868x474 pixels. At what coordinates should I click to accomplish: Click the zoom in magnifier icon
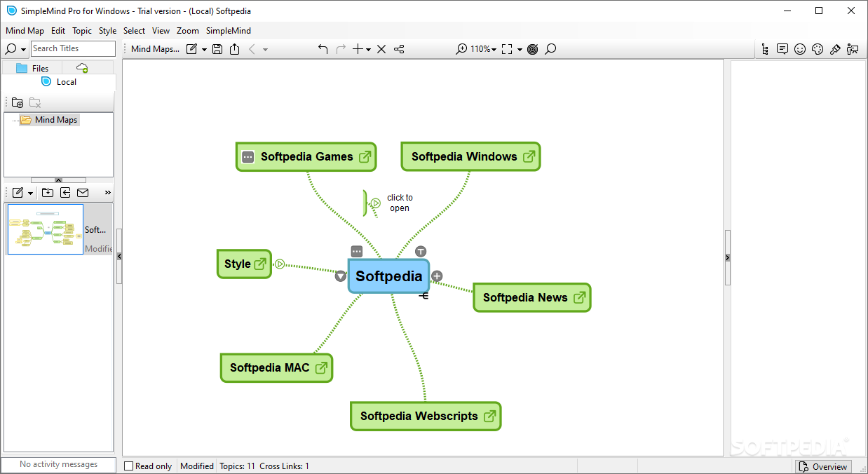pos(461,49)
